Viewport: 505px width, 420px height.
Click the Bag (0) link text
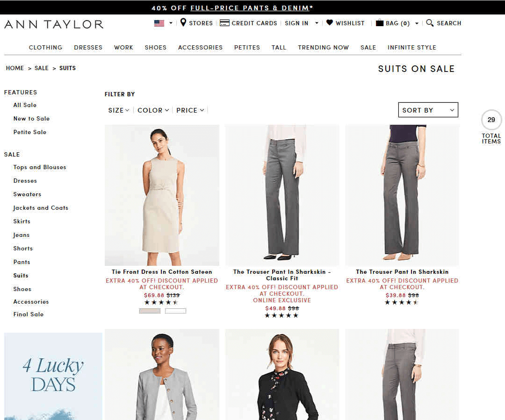click(x=398, y=23)
